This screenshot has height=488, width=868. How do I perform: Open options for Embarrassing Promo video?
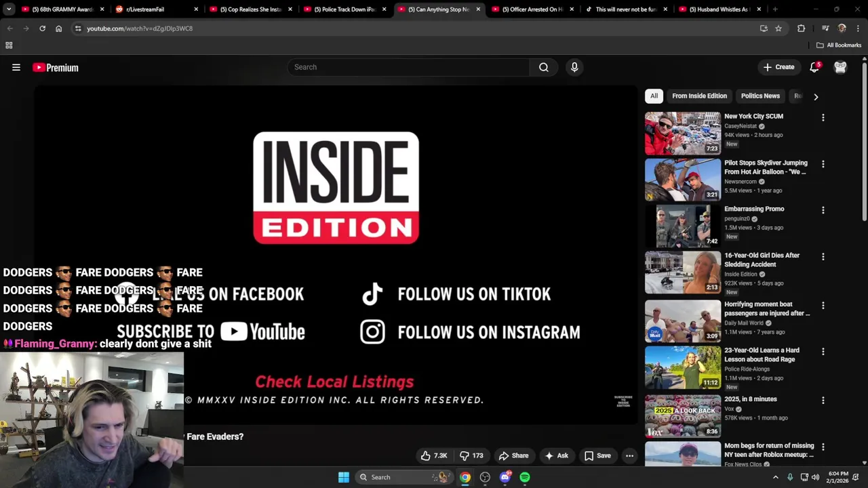pos(823,210)
